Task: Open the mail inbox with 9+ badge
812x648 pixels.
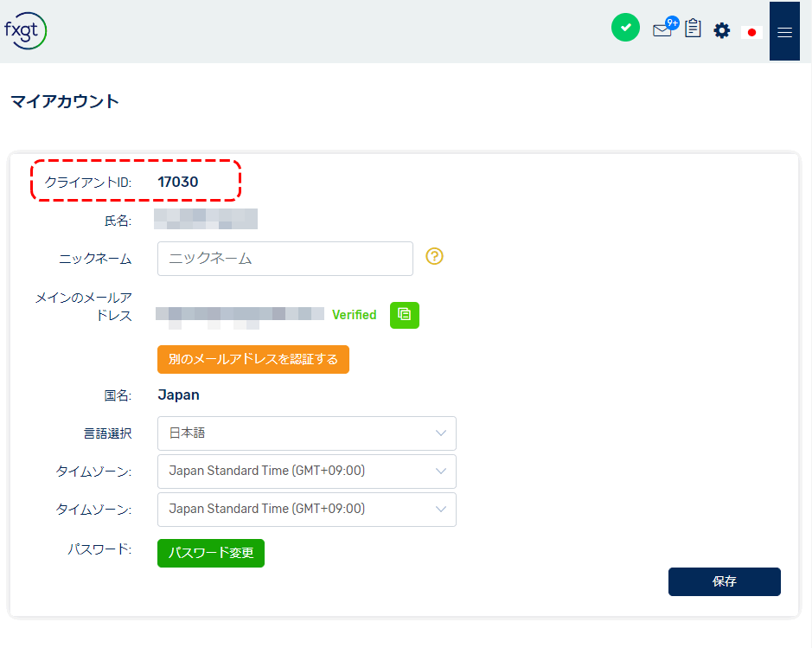Action: [x=665, y=28]
